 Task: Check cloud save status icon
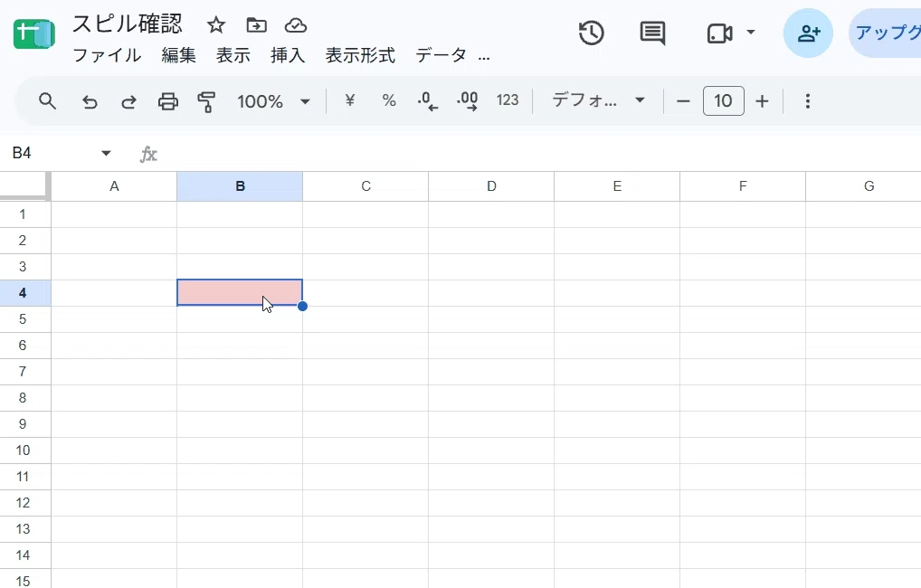point(296,25)
